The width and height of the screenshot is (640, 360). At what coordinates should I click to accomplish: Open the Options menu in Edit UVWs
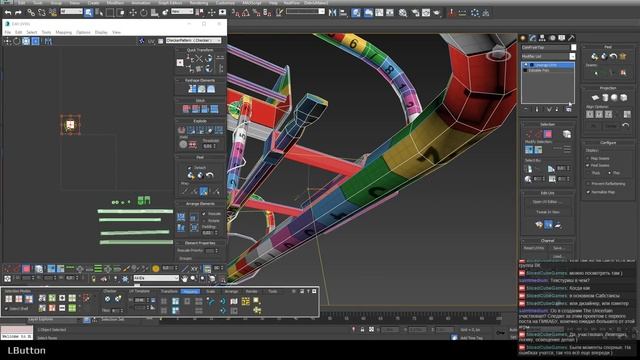(x=83, y=32)
